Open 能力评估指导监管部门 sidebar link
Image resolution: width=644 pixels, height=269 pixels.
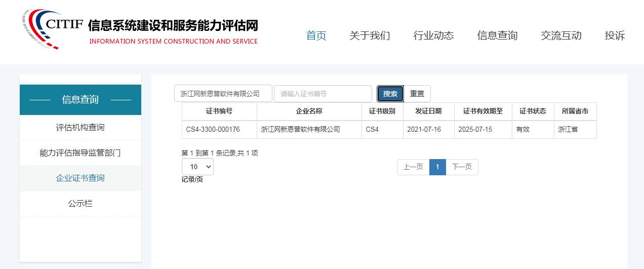pyautogui.click(x=80, y=152)
